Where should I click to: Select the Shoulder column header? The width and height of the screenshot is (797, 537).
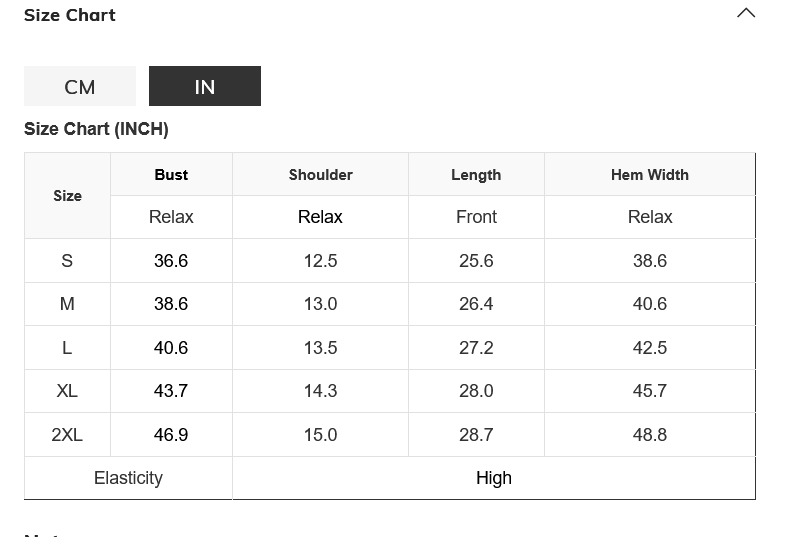pos(320,175)
